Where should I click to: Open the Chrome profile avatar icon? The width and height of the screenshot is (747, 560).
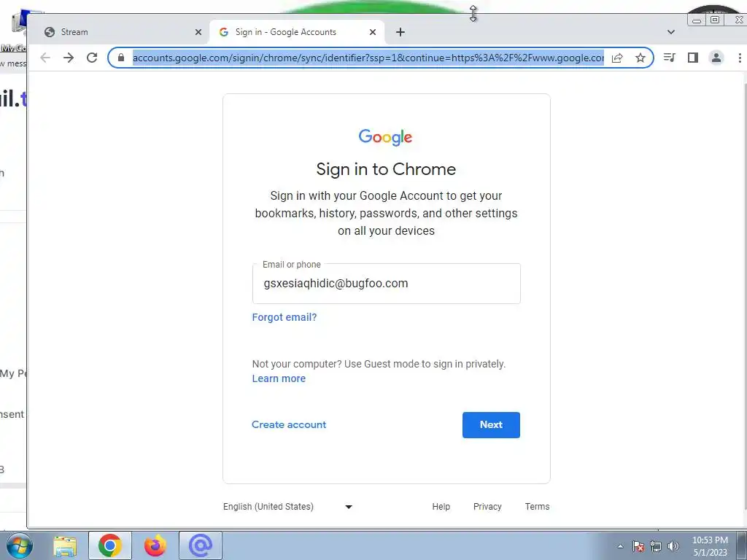[x=716, y=58]
